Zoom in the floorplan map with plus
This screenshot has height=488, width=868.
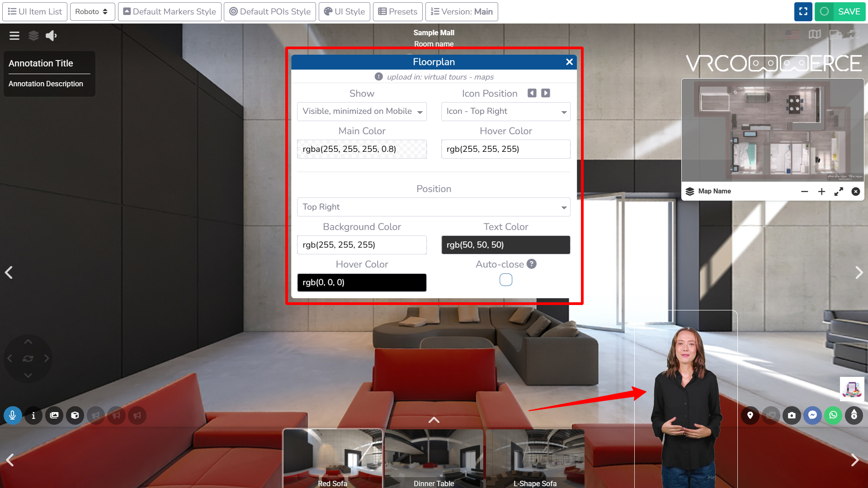[x=821, y=192]
